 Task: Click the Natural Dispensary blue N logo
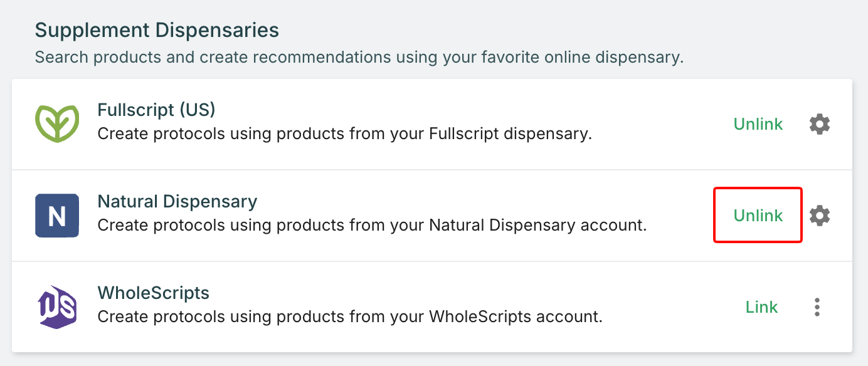click(x=57, y=216)
